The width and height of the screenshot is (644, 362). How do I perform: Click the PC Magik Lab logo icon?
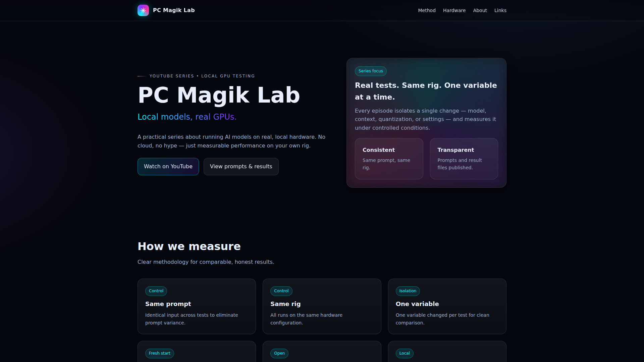(143, 10)
